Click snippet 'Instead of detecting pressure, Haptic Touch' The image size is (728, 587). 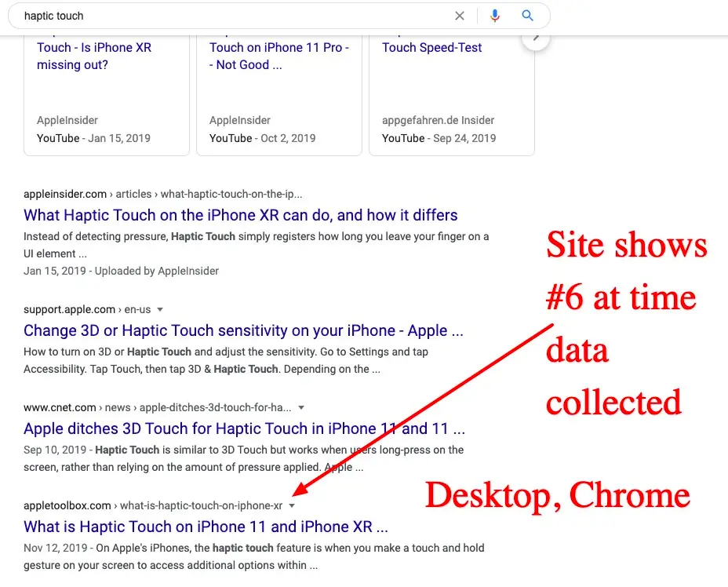point(256,245)
